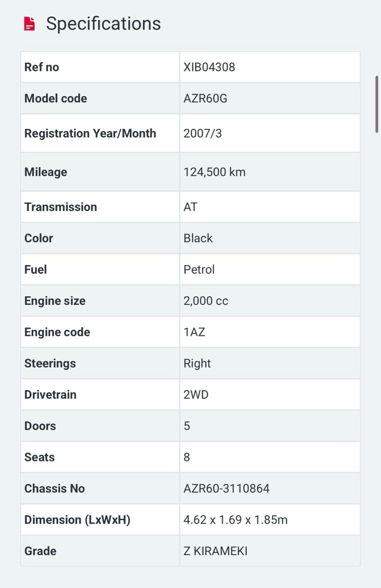Click the Model code value AZR60G

pos(205,99)
